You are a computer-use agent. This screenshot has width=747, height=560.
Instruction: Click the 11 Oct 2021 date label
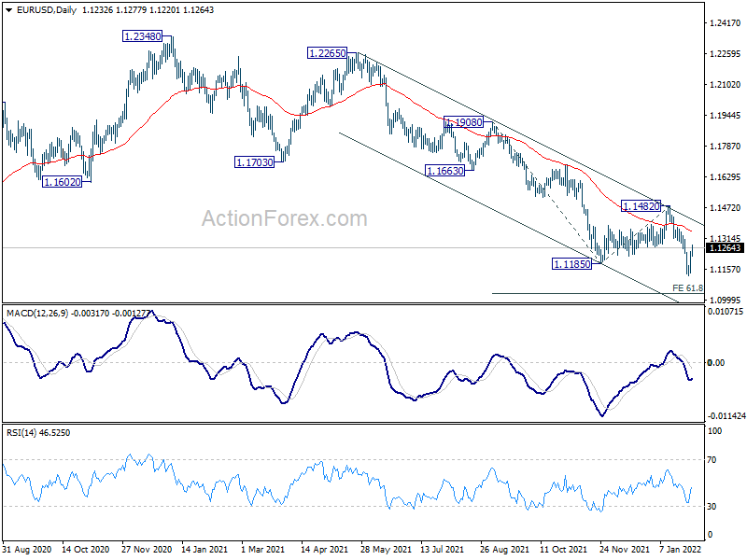564,549
